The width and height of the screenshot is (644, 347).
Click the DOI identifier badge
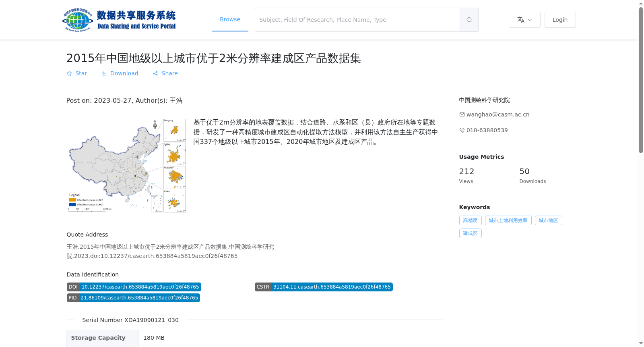coord(134,287)
